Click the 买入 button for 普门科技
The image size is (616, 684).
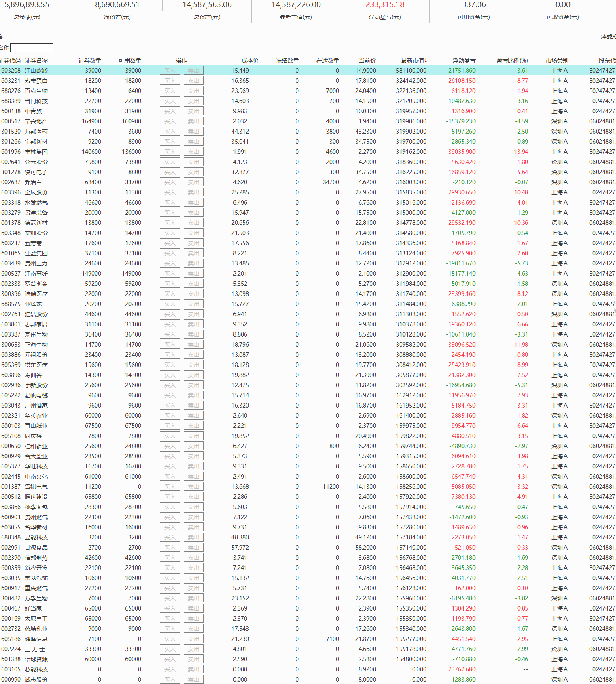(x=170, y=101)
